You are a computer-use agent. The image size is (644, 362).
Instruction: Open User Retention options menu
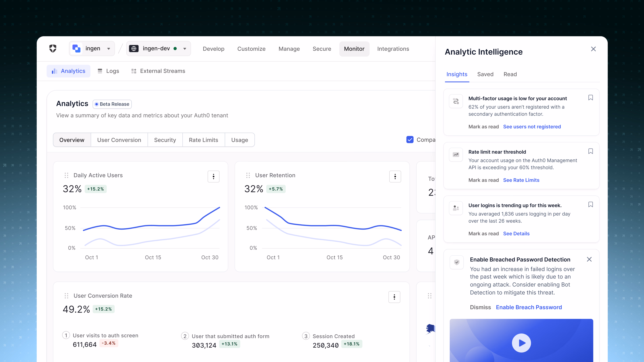point(395,177)
